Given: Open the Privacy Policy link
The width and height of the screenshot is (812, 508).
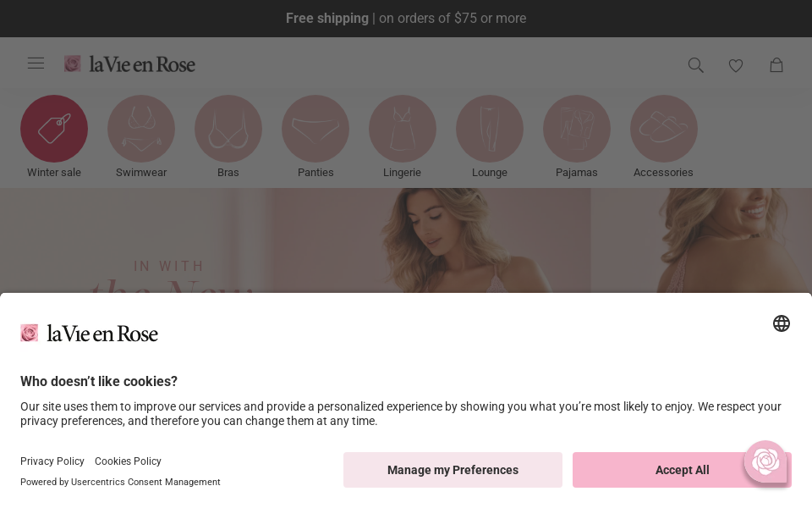Looking at the screenshot, I should pyautogui.click(x=52, y=461).
